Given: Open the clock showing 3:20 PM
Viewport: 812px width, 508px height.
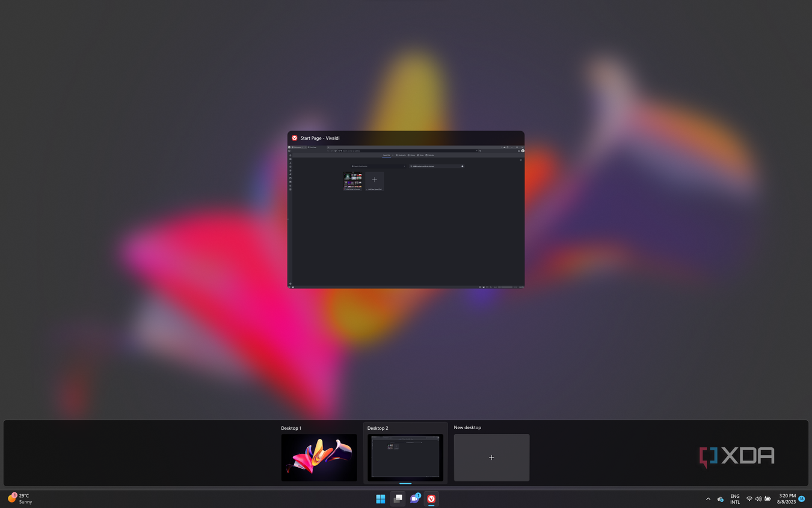Looking at the screenshot, I should click(x=786, y=499).
